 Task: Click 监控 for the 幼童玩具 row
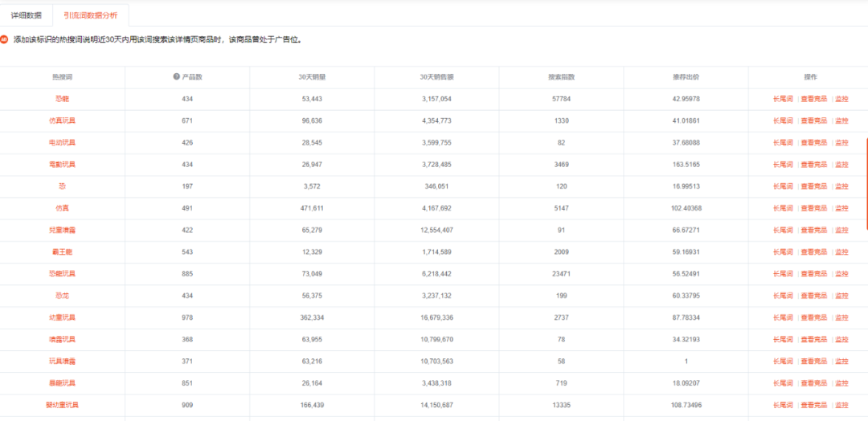[841, 317]
